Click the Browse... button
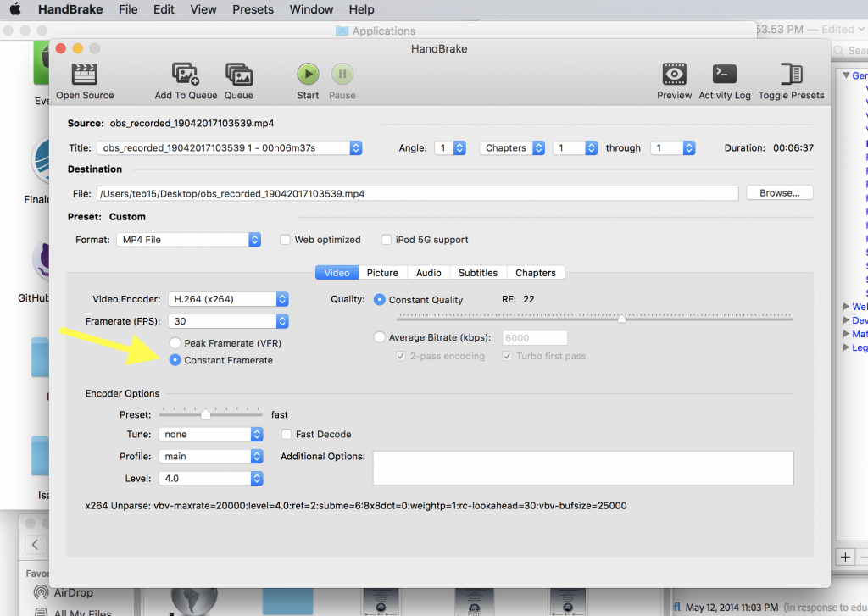 click(780, 192)
